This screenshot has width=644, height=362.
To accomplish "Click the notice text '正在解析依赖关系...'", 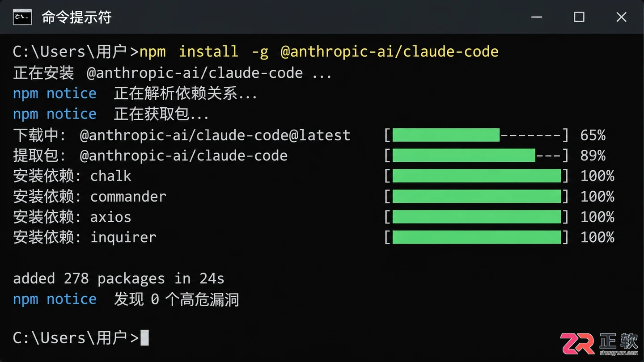I will coord(186,93).
